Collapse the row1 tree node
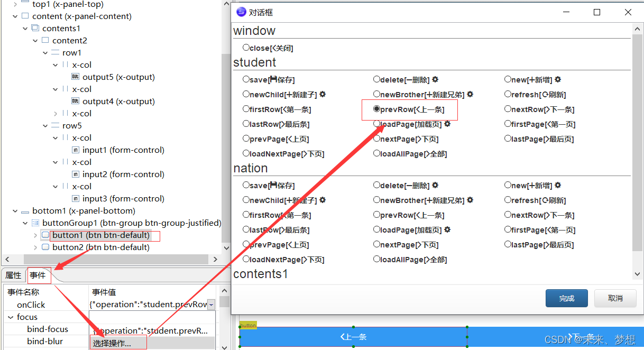 (45, 52)
